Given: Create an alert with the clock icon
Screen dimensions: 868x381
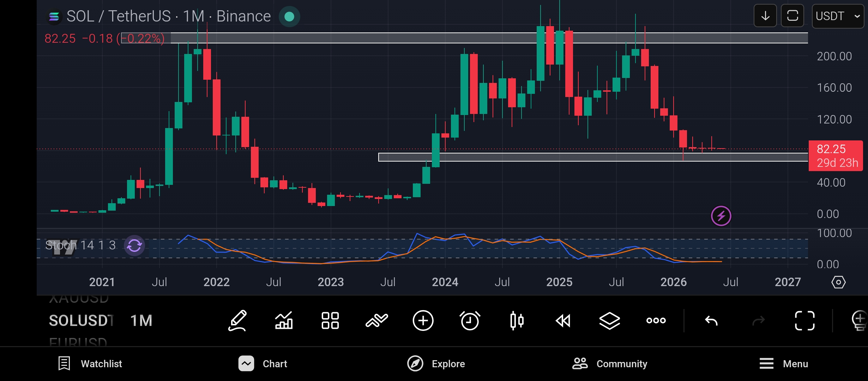Looking at the screenshot, I should click(470, 321).
